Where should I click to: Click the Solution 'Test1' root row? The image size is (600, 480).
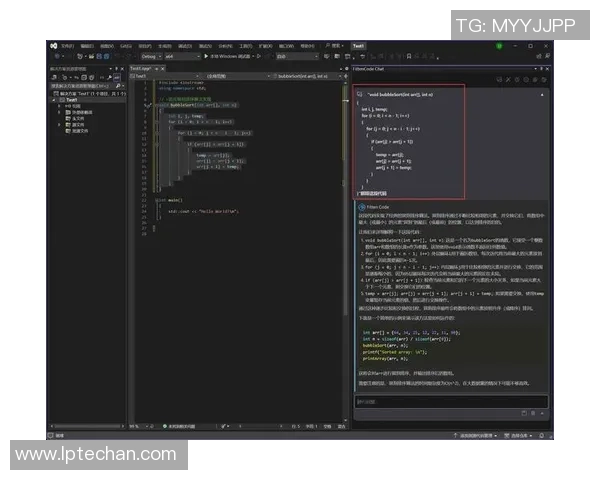pyautogui.click(x=89, y=93)
